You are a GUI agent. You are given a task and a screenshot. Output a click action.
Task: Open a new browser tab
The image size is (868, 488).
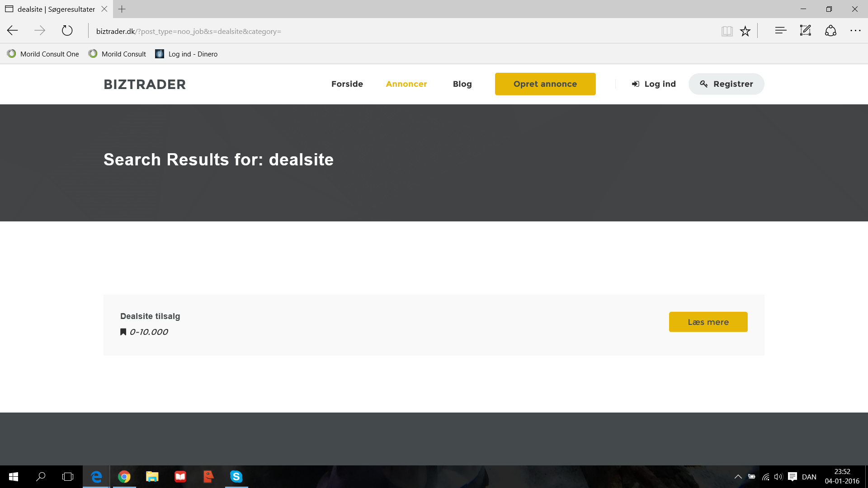point(122,9)
